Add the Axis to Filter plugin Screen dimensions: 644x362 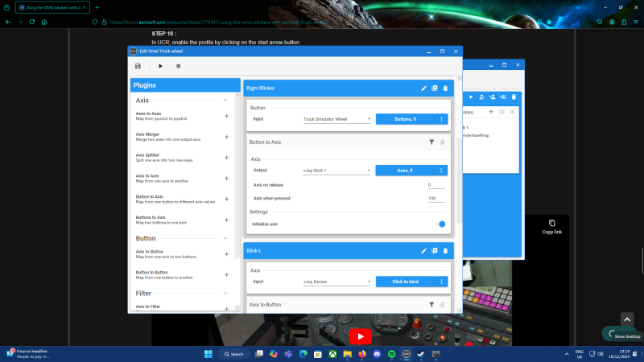pos(227,308)
